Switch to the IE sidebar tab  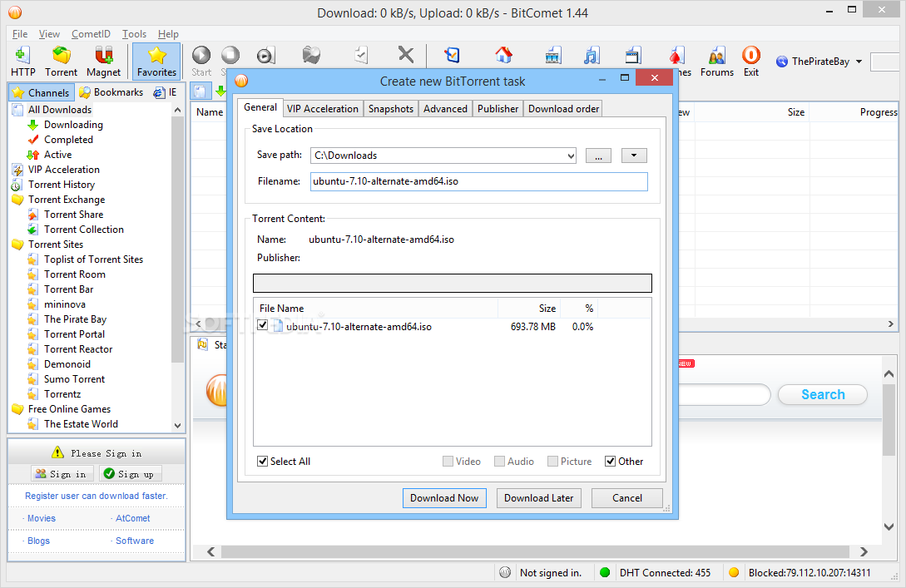166,92
